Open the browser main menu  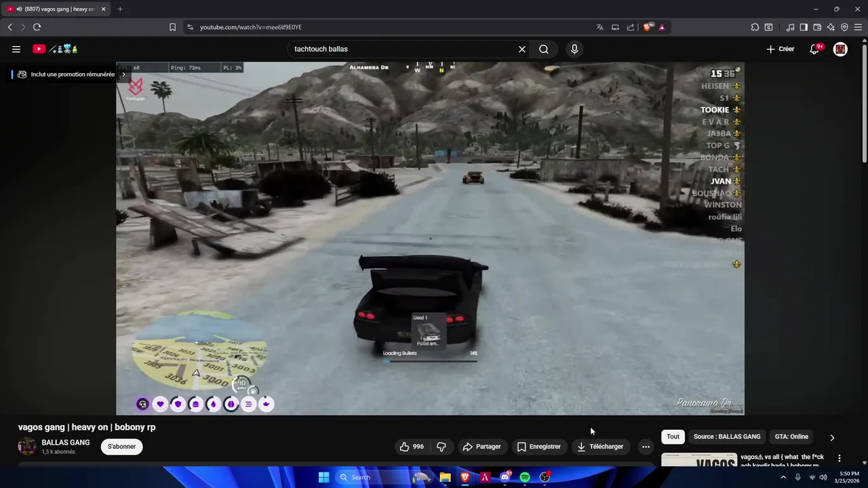pyautogui.click(x=858, y=27)
